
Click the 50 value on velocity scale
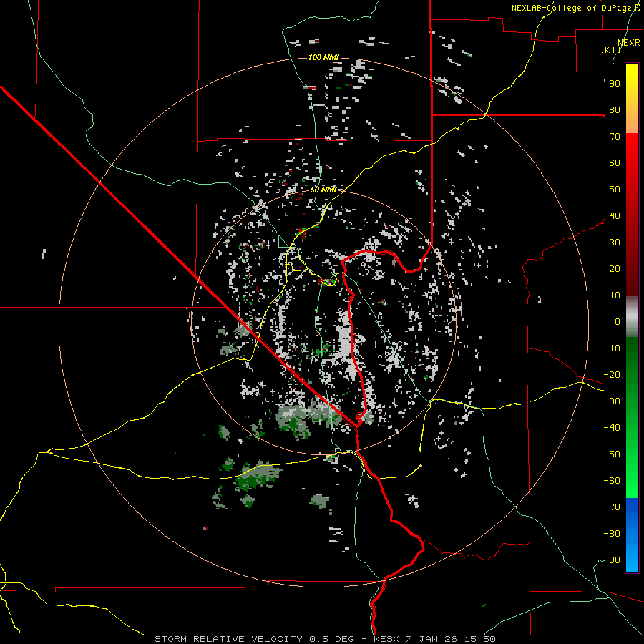pyautogui.click(x=615, y=190)
